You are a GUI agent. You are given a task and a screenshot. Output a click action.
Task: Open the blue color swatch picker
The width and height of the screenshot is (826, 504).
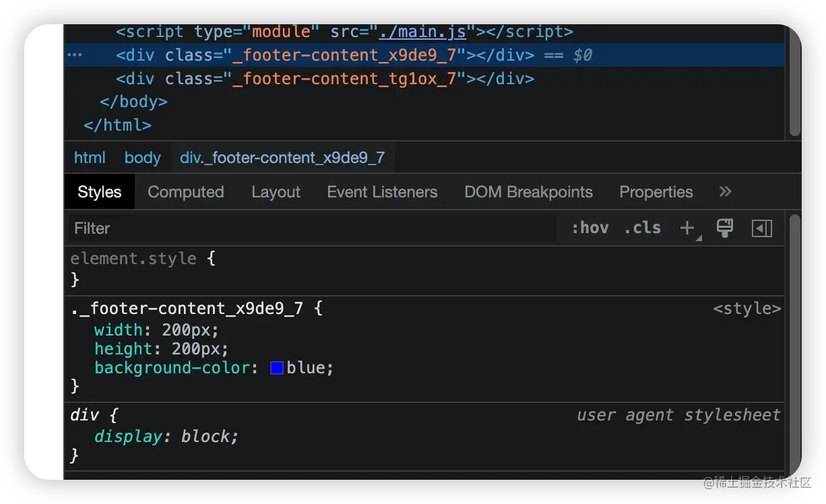coord(277,368)
